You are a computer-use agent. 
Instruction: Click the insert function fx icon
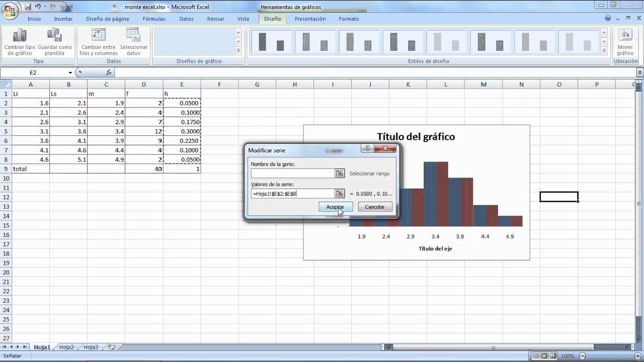pos(109,72)
